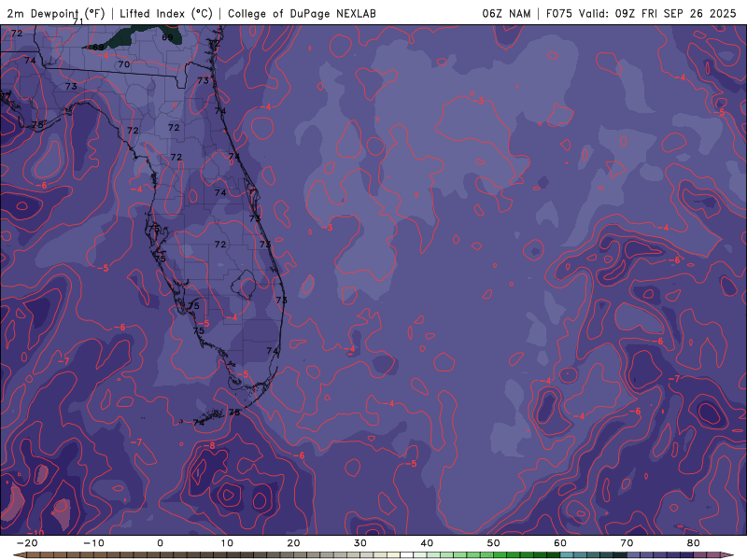Click the red -10 contour label inside the map
This screenshot has width=747, height=560.
click(x=35, y=532)
